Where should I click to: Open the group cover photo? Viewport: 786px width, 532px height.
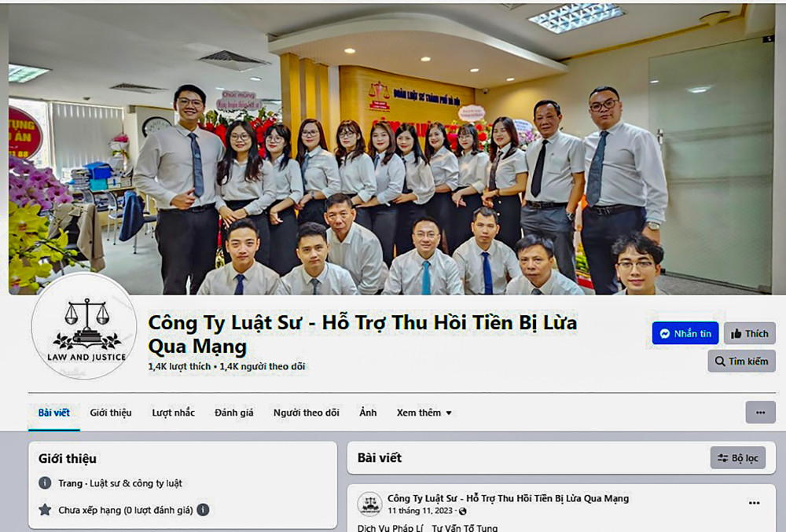pyautogui.click(x=391, y=149)
